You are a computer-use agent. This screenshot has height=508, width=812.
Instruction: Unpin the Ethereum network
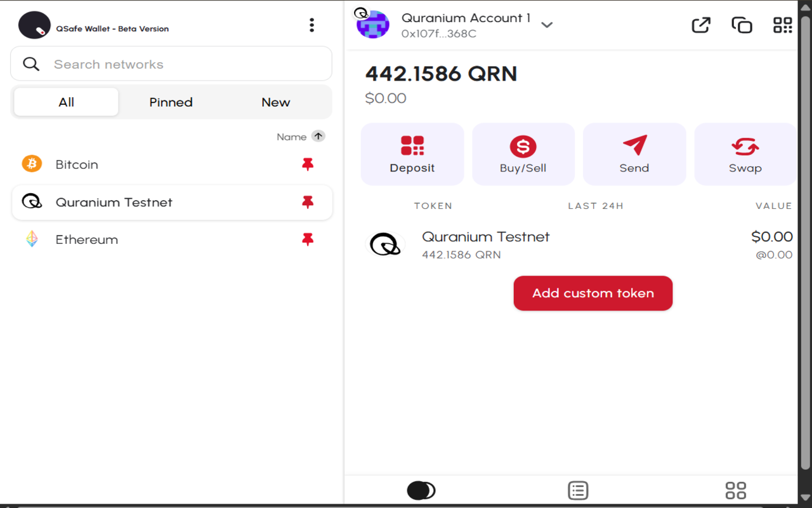point(308,239)
